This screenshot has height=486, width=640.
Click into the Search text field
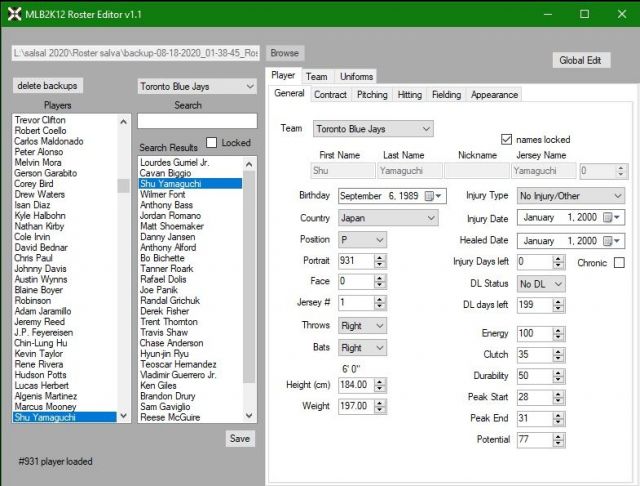coord(197,121)
